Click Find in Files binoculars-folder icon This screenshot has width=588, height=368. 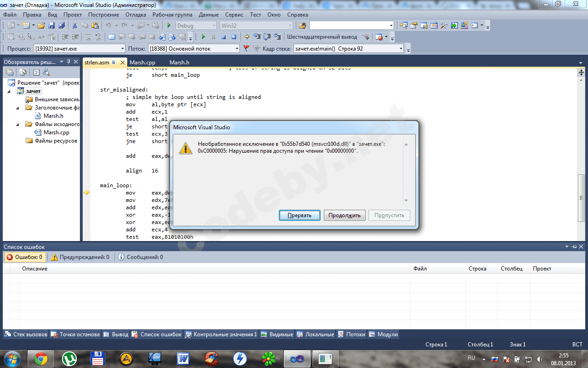[x=302, y=26]
